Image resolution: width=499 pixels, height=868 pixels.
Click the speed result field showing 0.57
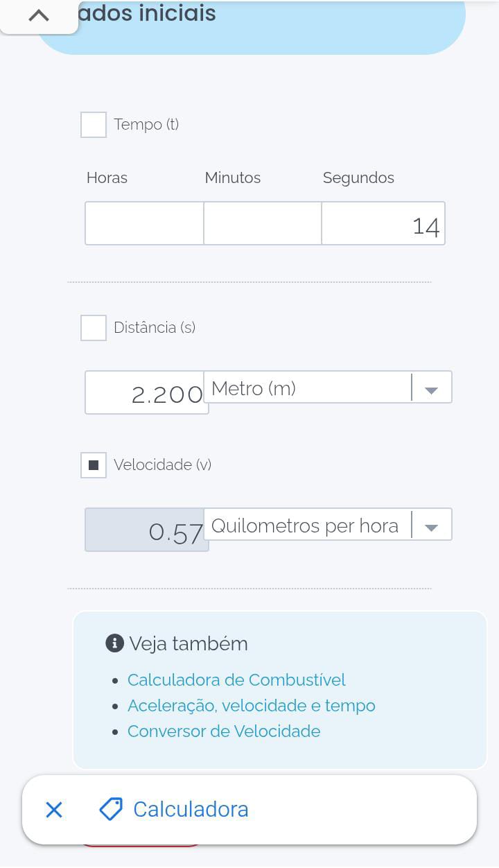click(146, 530)
